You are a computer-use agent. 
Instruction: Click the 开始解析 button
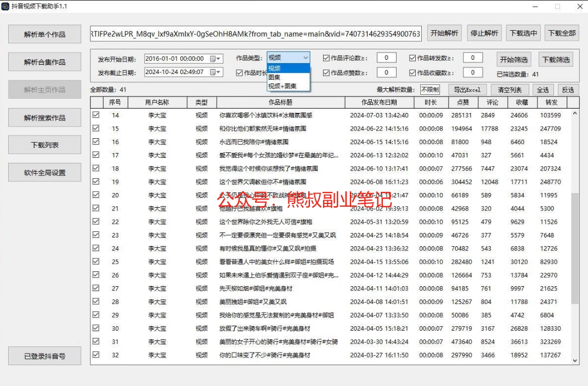coord(444,33)
